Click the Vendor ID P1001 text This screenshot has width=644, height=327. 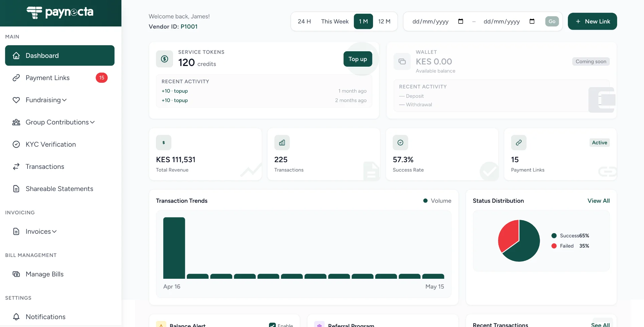173,26
